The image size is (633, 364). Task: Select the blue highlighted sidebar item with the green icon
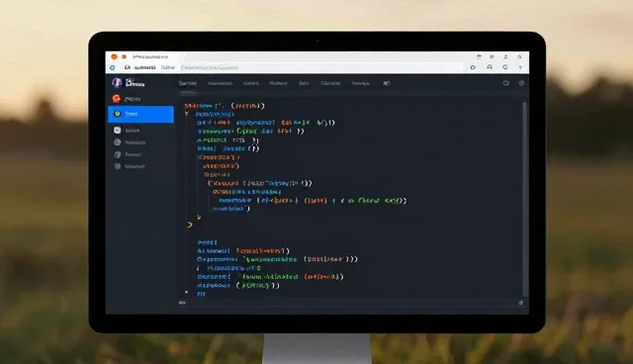point(140,114)
